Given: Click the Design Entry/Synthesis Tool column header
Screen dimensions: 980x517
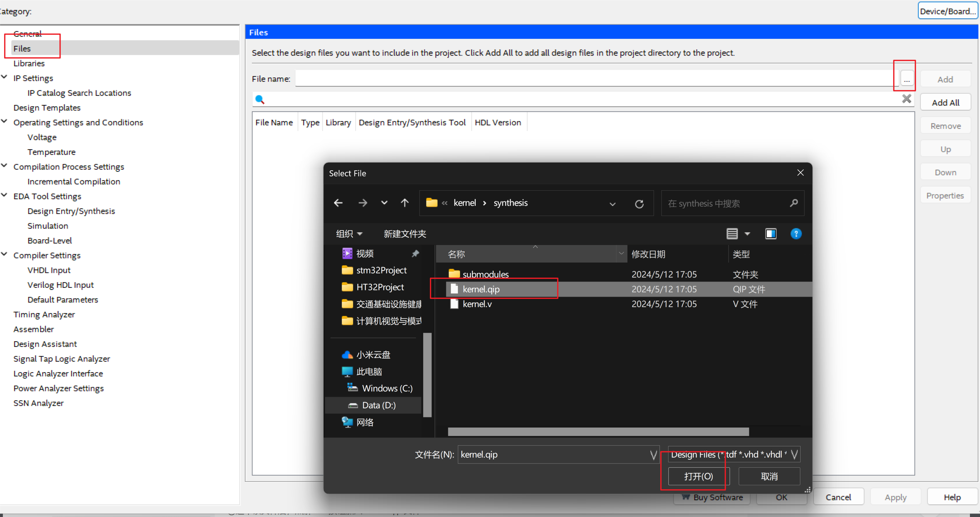Looking at the screenshot, I should tap(412, 123).
